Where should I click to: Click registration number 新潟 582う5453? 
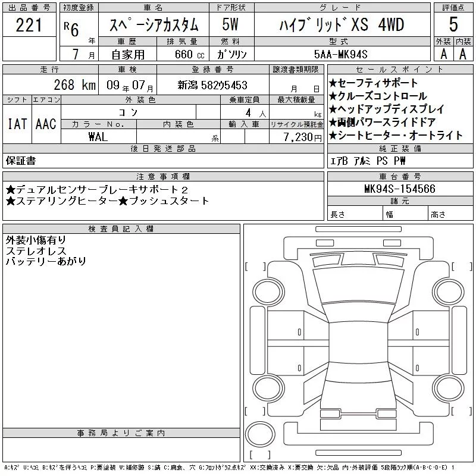coord(212,85)
